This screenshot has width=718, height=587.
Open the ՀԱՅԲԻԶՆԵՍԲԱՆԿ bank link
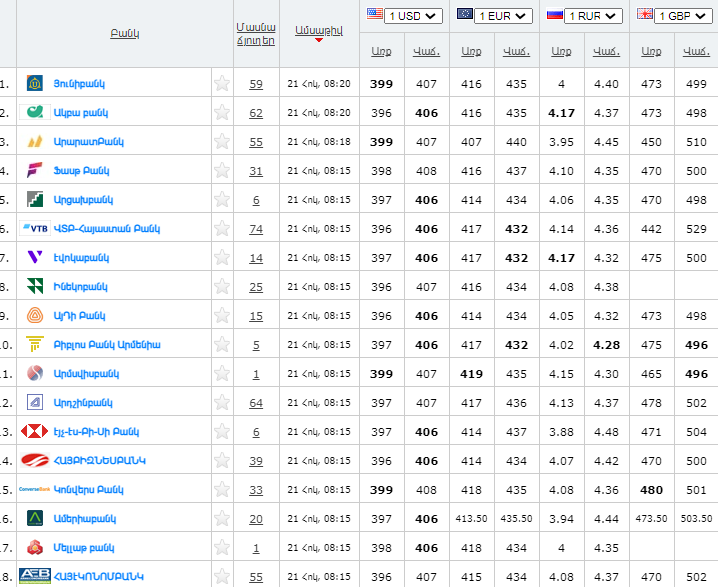tap(100, 461)
